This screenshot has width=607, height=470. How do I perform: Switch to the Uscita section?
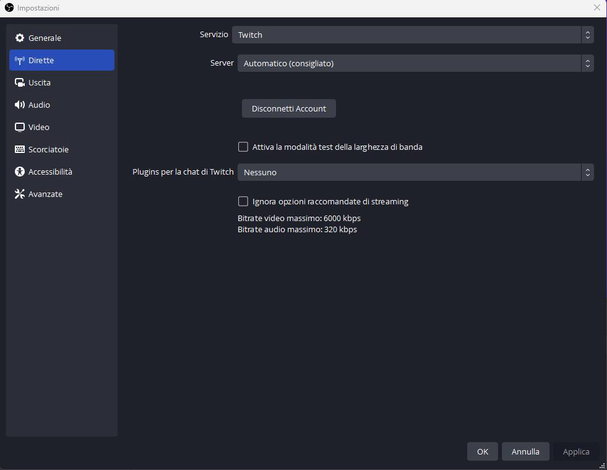pyautogui.click(x=62, y=82)
